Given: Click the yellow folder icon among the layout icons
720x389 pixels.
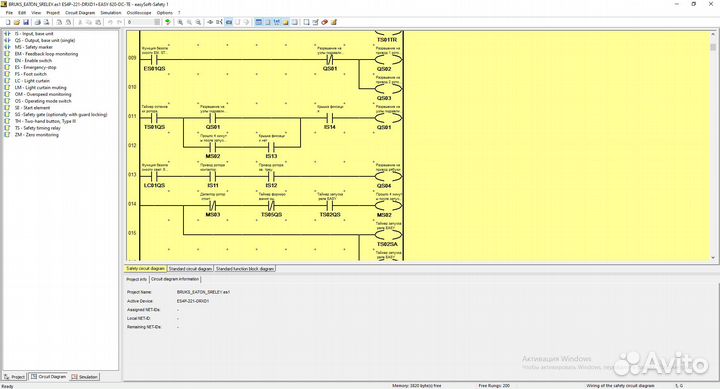Looking at the screenshot, I should [x=286, y=22].
